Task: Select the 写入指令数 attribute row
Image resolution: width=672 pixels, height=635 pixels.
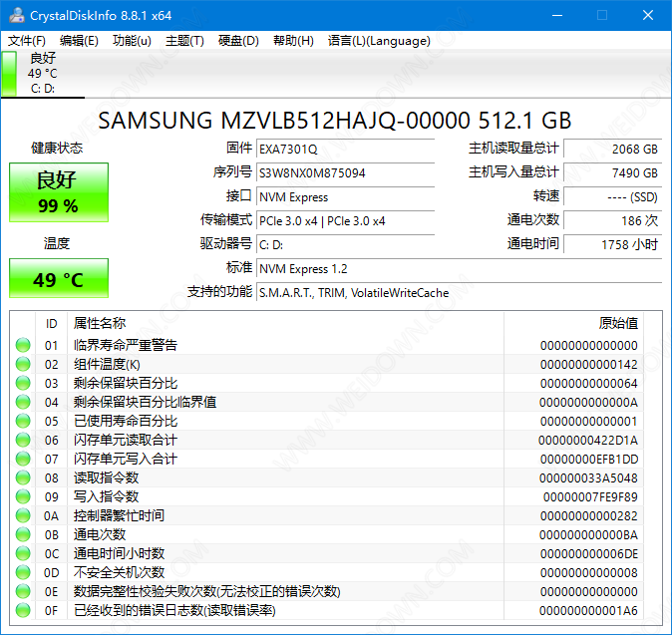Action: (x=327, y=496)
